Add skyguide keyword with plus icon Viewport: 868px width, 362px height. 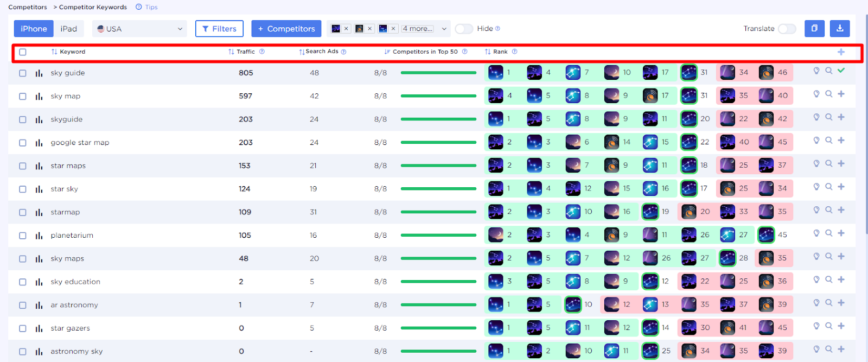841,117
